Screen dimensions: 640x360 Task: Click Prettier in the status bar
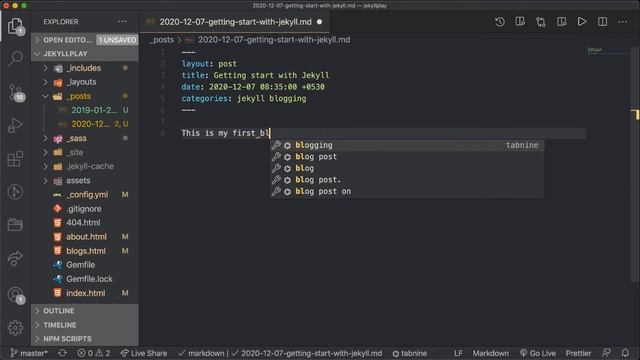tap(578, 353)
